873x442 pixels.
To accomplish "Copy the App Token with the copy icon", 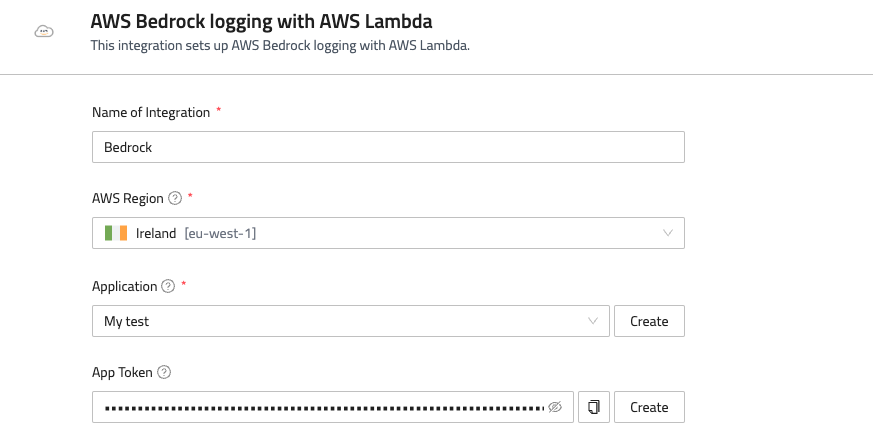I will [594, 407].
